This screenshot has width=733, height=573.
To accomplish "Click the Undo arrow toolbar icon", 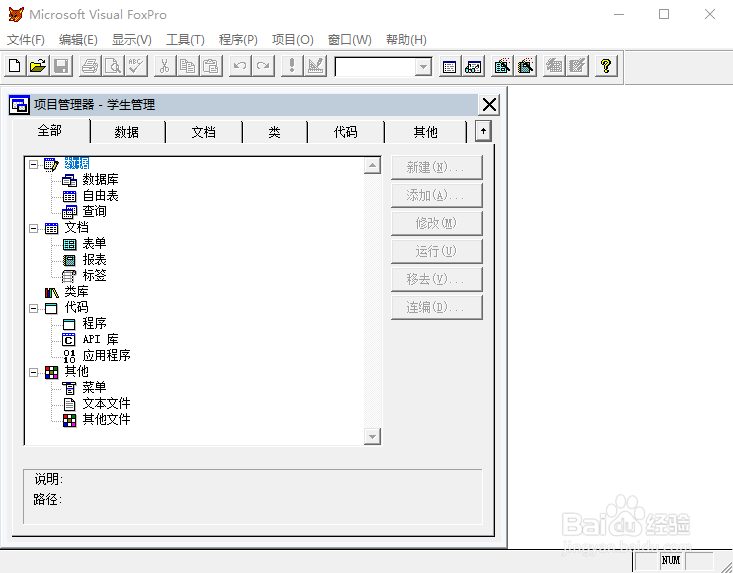I will pos(240,66).
